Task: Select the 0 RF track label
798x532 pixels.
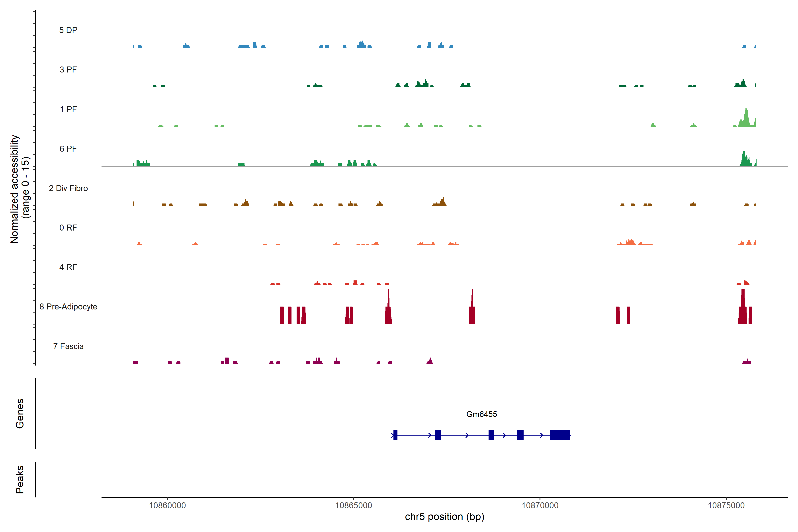Action: pyautogui.click(x=68, y=228)
